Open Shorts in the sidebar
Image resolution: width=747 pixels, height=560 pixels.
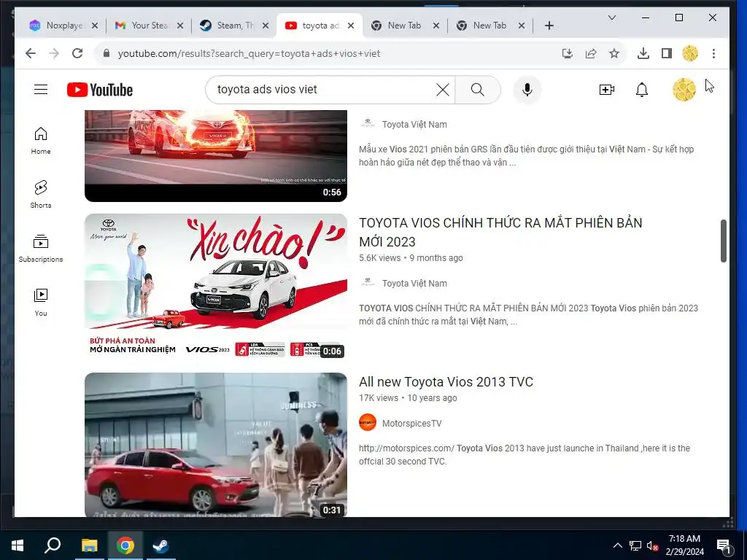coord(41,195)
